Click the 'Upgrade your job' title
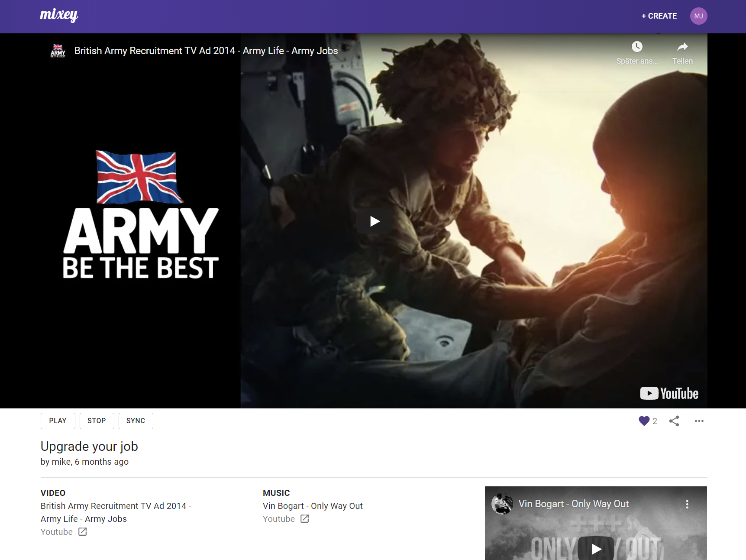 click(89, 446)
